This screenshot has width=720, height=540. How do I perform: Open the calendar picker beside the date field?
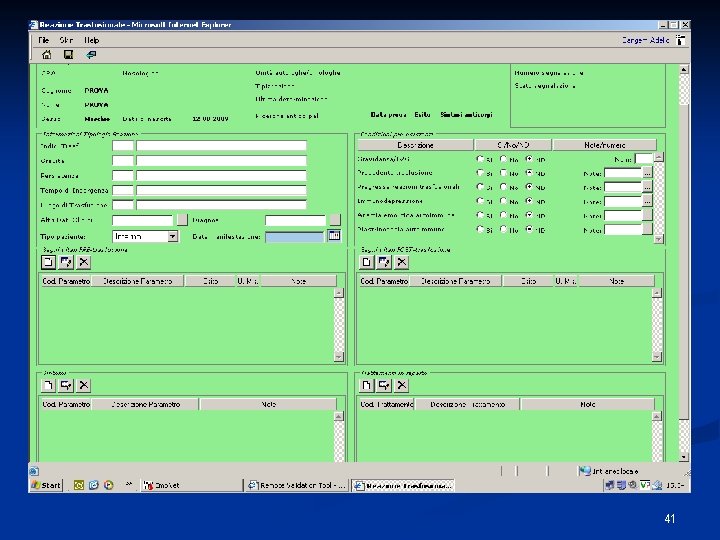click(332, 237)
